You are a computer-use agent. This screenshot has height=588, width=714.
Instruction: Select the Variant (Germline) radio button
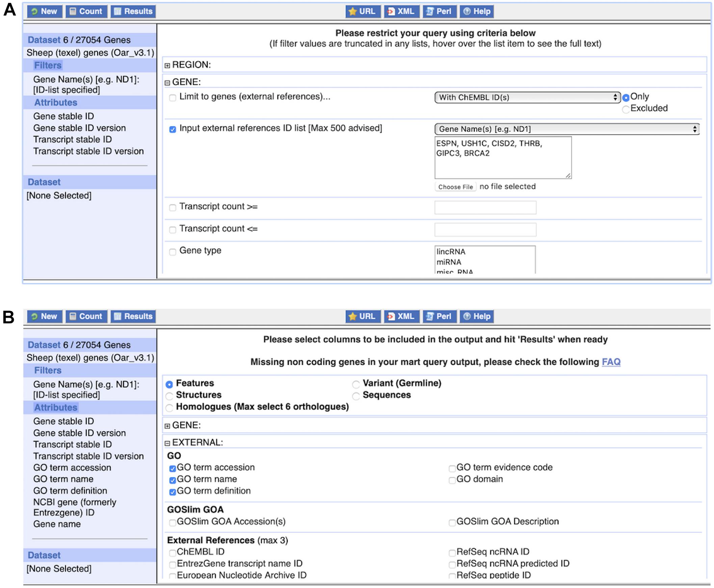tap(356, 384)
